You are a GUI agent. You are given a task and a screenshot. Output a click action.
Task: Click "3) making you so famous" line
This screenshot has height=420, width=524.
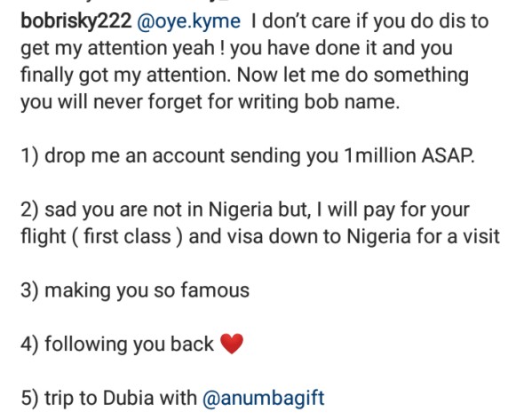[x=135, y=290]
